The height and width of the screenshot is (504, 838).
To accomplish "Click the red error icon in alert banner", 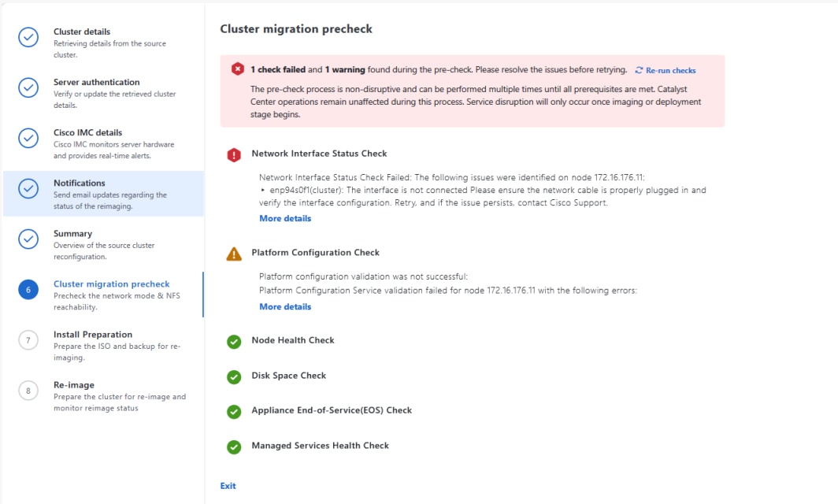I will (x=238, y=69).
